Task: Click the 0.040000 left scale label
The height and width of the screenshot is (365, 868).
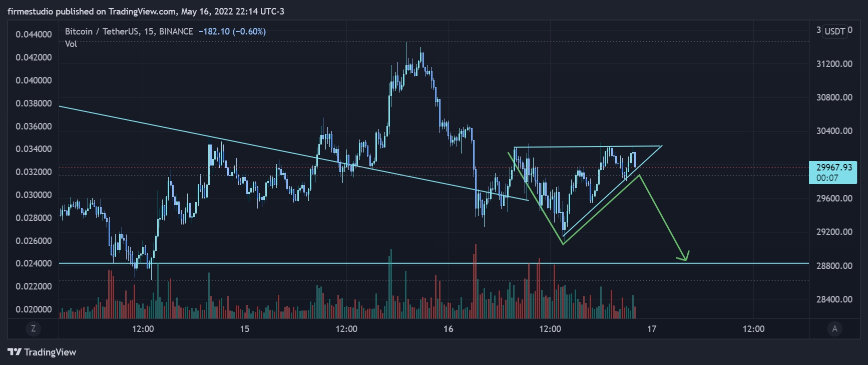Action: [34, 80]
